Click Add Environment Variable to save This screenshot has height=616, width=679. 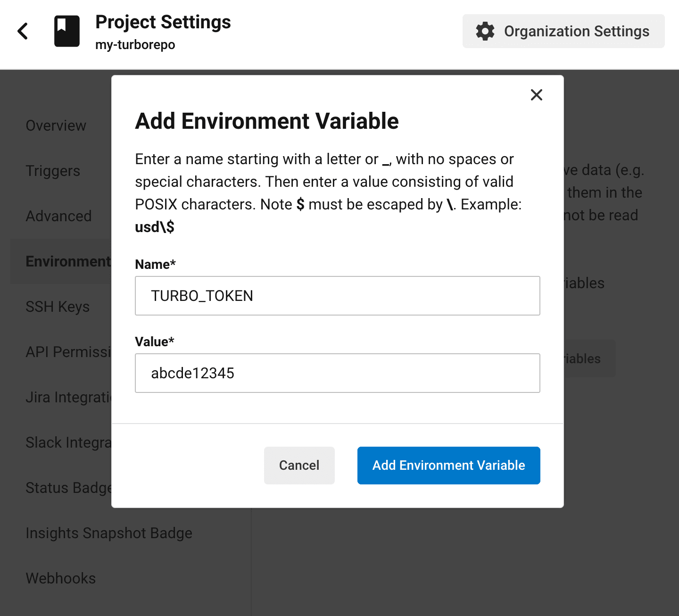tap(448, 466)
